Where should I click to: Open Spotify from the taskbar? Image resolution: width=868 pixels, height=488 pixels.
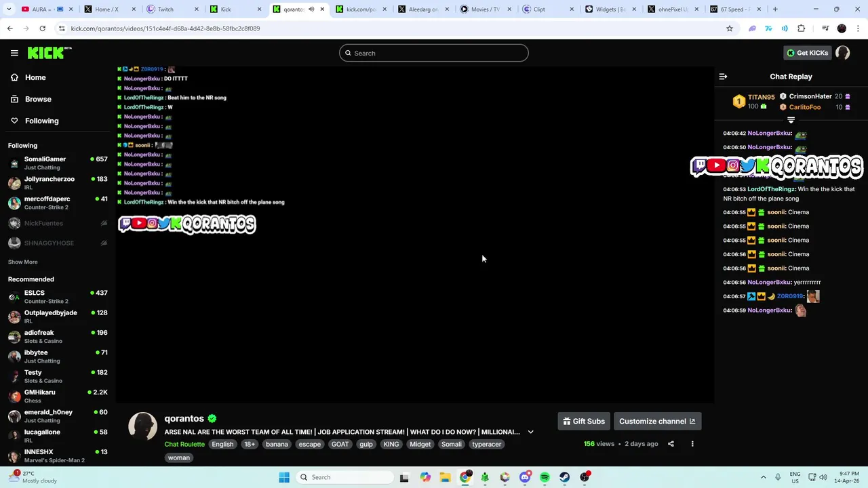545,477
